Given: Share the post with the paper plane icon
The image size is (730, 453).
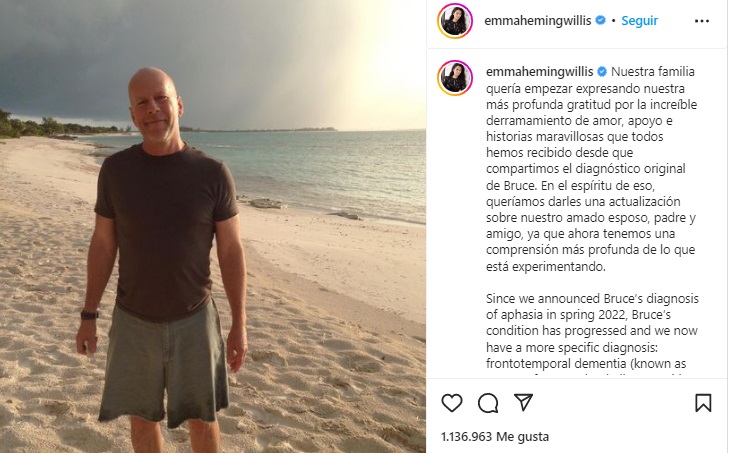Looking at the screenshot, I should tap(523, 402).
